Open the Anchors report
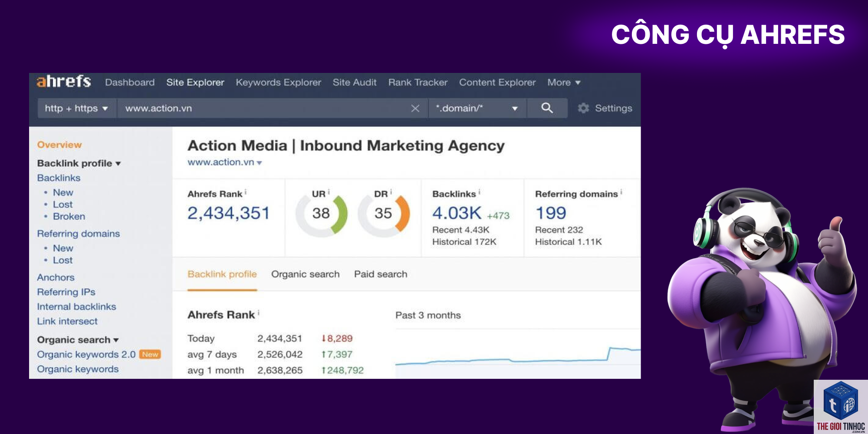This screenshot has height=434, width=868. (56, 277)
